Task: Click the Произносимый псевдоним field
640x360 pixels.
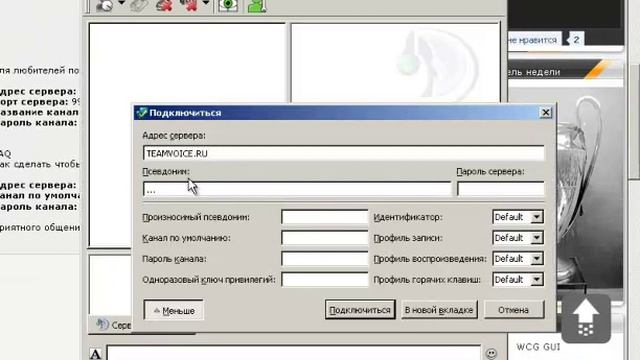Action: coord(324,217)
